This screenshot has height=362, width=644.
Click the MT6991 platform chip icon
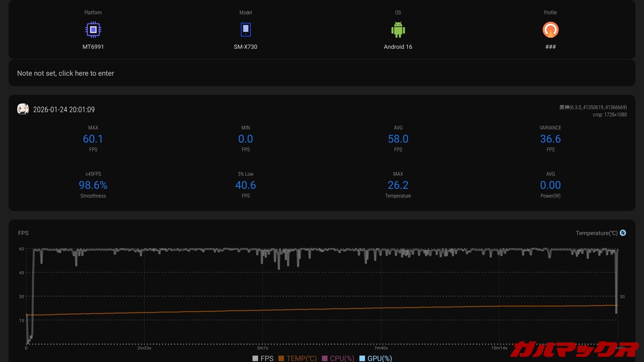[93, 30]
